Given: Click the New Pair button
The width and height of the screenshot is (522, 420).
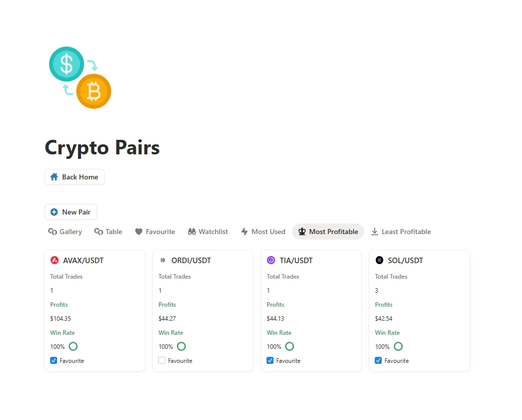Looking at the screenshot, I should coord(71,212).
